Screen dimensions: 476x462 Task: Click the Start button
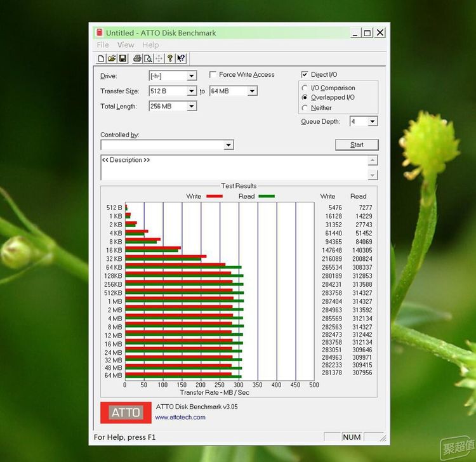[x=357, y=145]
